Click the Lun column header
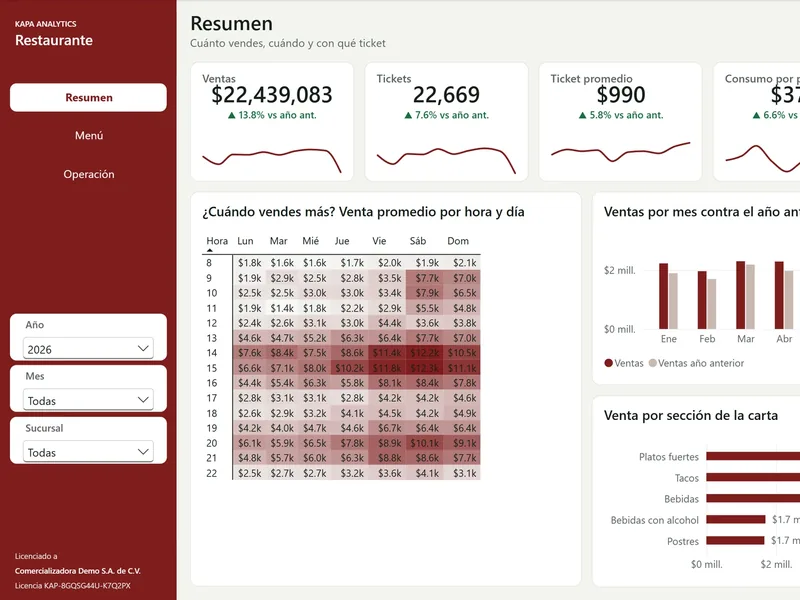 click(245, 241)
